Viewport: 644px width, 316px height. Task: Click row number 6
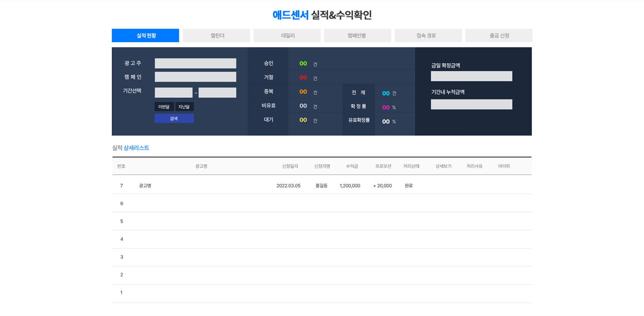122,203
